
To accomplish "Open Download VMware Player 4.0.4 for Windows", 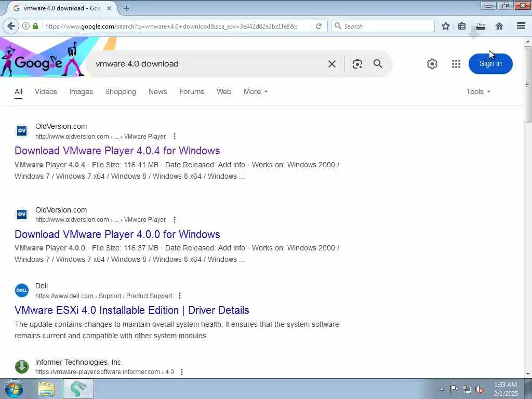I will click(117, 151).
